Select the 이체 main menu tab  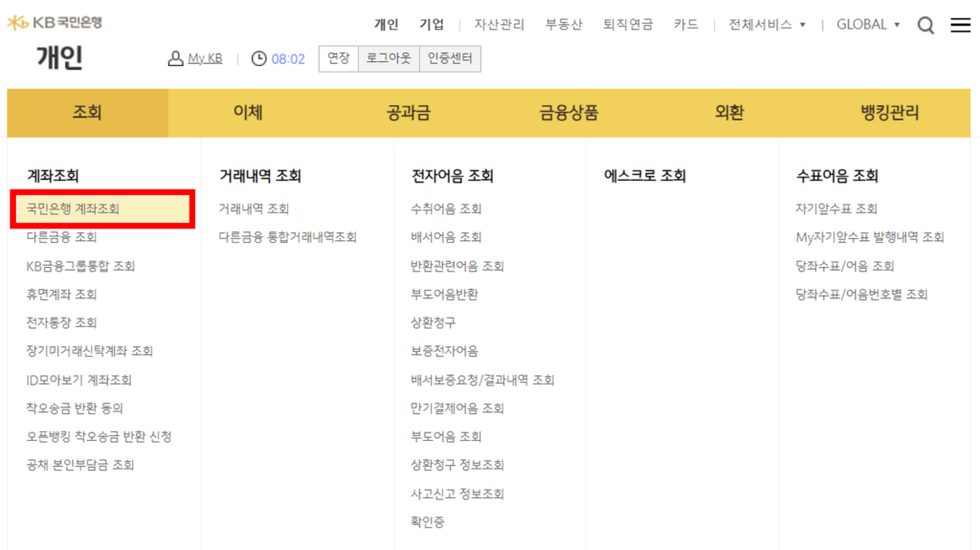point(248,113)
